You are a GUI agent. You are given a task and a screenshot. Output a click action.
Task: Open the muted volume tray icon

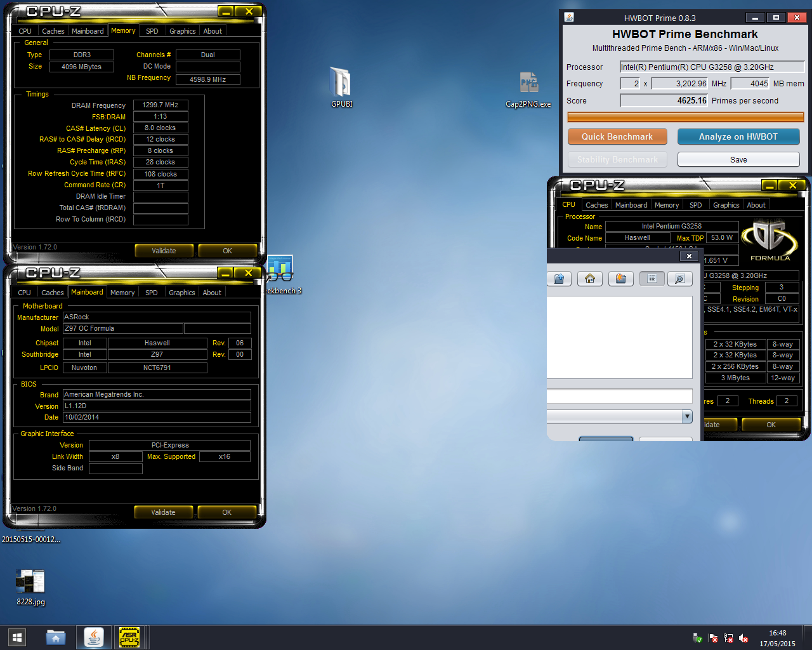743,638
